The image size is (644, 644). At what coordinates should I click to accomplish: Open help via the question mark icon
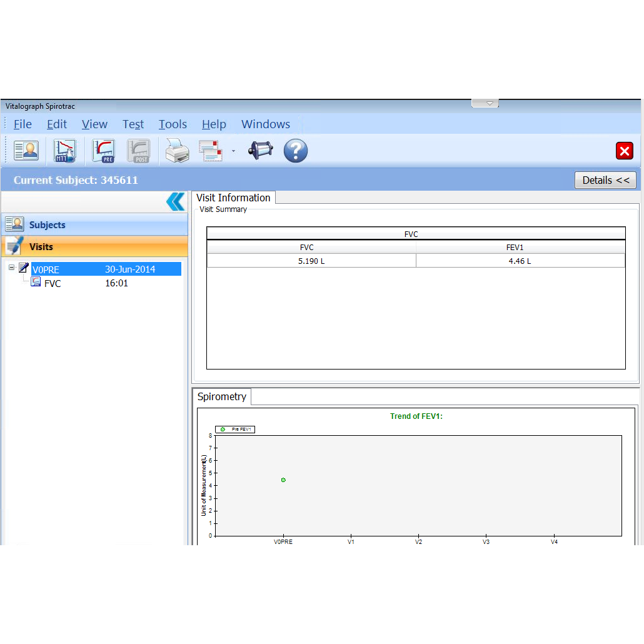(296, 151)
